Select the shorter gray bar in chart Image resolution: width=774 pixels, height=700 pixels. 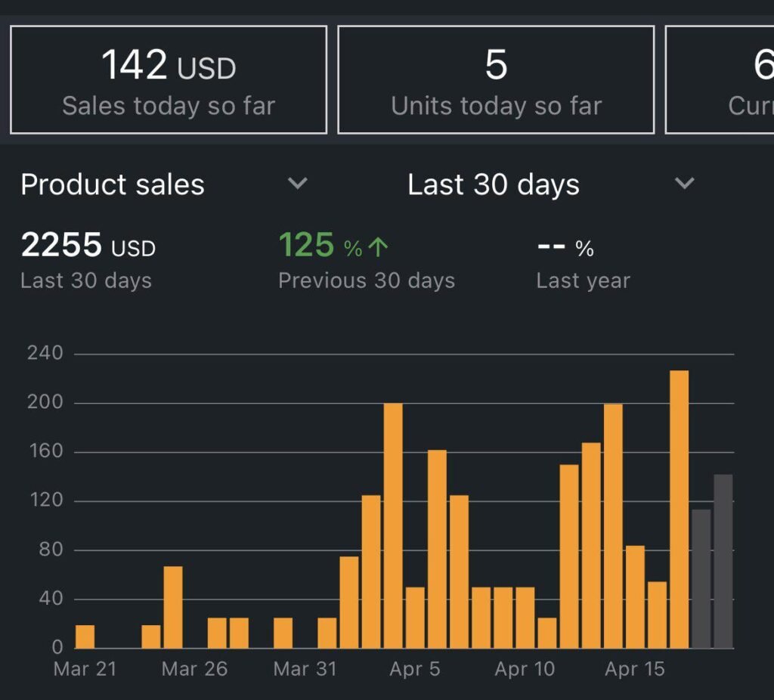pos(701,578)
